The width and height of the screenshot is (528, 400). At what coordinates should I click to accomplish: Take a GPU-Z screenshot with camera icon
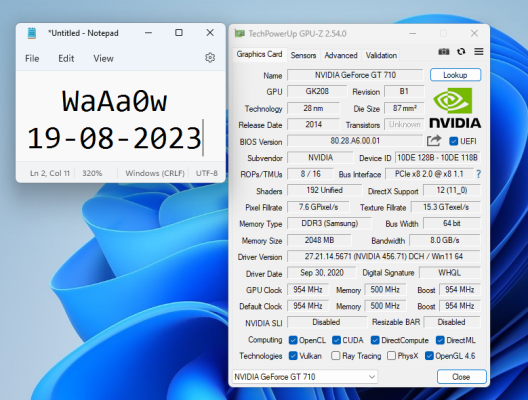click(443, 52)
